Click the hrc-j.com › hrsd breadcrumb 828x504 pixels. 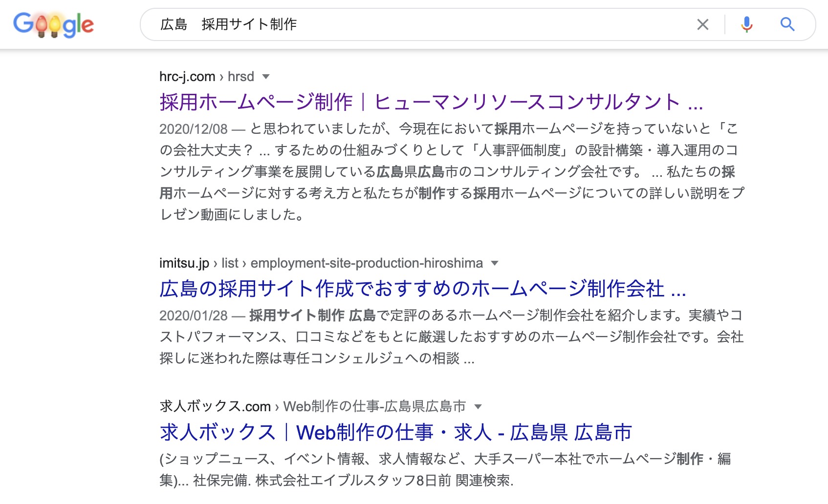(x=207, y=77)
